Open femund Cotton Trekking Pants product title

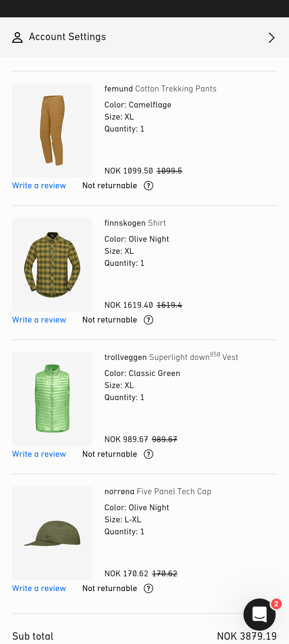[160, 89]
